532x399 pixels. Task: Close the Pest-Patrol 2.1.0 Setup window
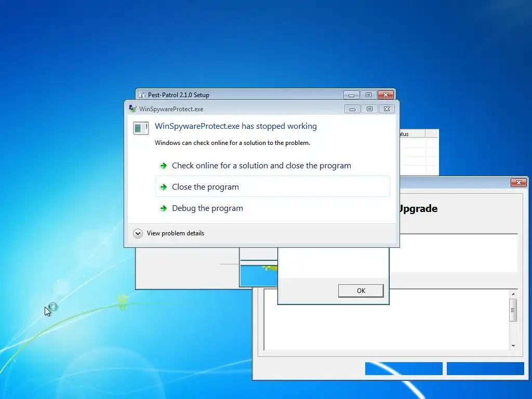coord(385,95)
